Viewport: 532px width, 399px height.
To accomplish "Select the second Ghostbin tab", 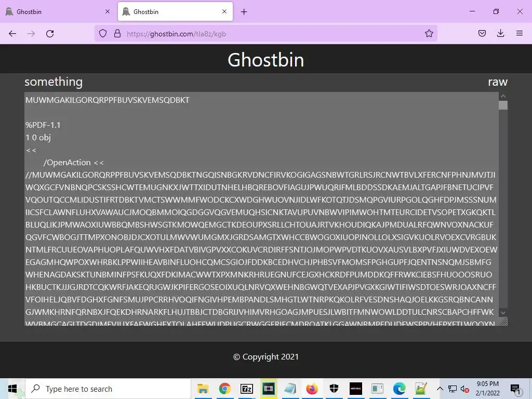I will coord(175,11).
